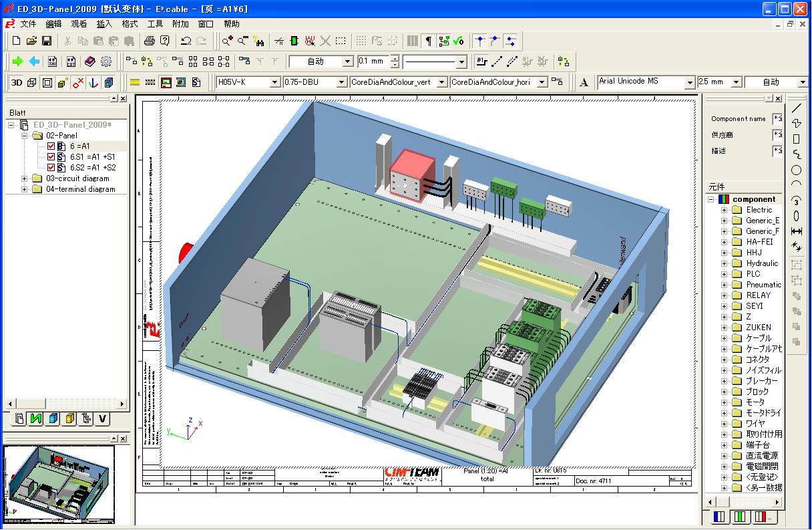This screenshot has height=530, width=812.
Task: Open the 帮助 menu
Action: (231, 23)
